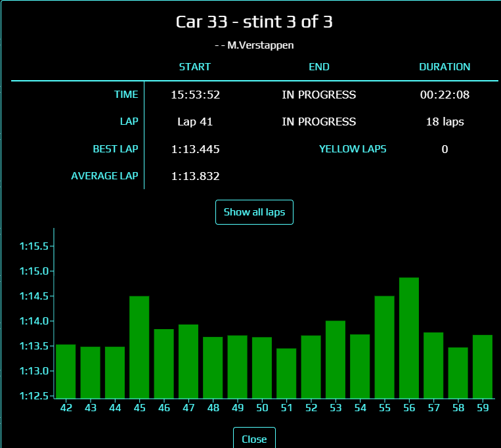Select the lap 43 bar in the chart
The height and width of the screenshot is (448, 501).
(91, 372)
